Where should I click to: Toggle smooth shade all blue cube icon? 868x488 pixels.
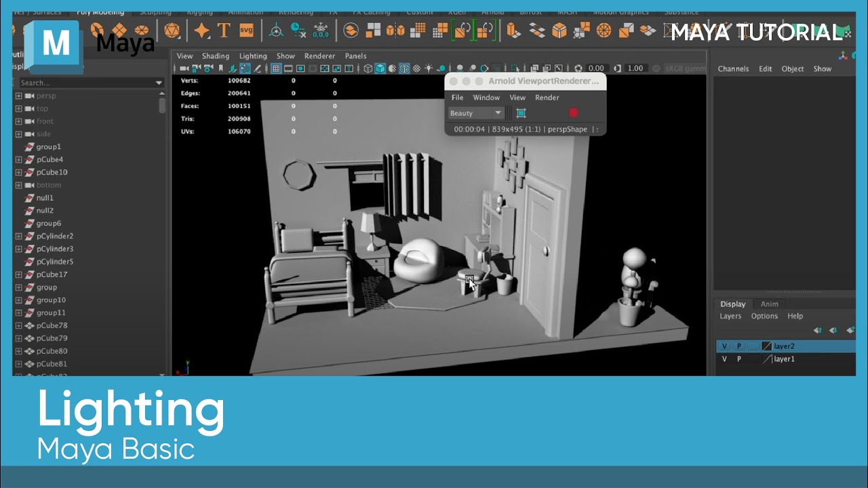pyautogui.click(x=380, y=68)
